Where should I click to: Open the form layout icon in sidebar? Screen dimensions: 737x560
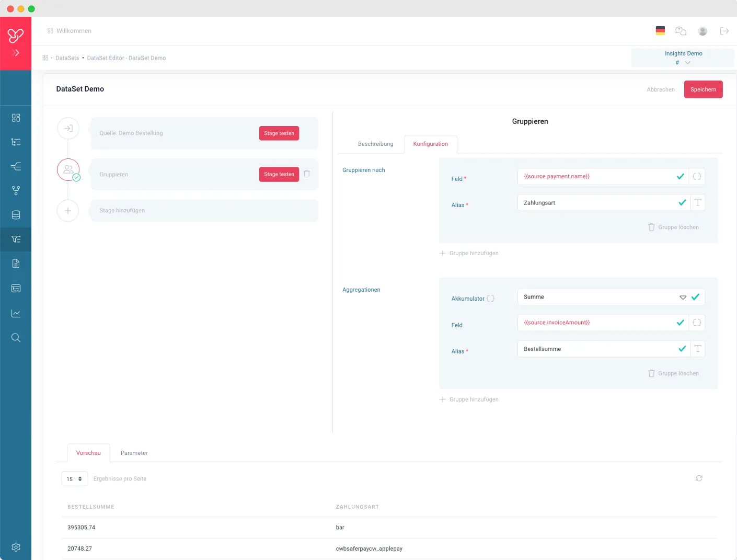(x=16, y=289)
